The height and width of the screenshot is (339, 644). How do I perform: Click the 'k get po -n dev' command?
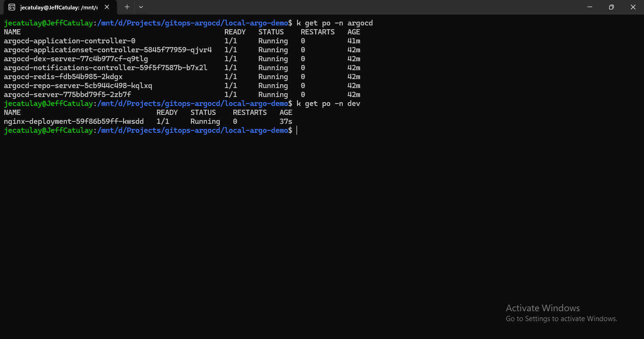328,104
